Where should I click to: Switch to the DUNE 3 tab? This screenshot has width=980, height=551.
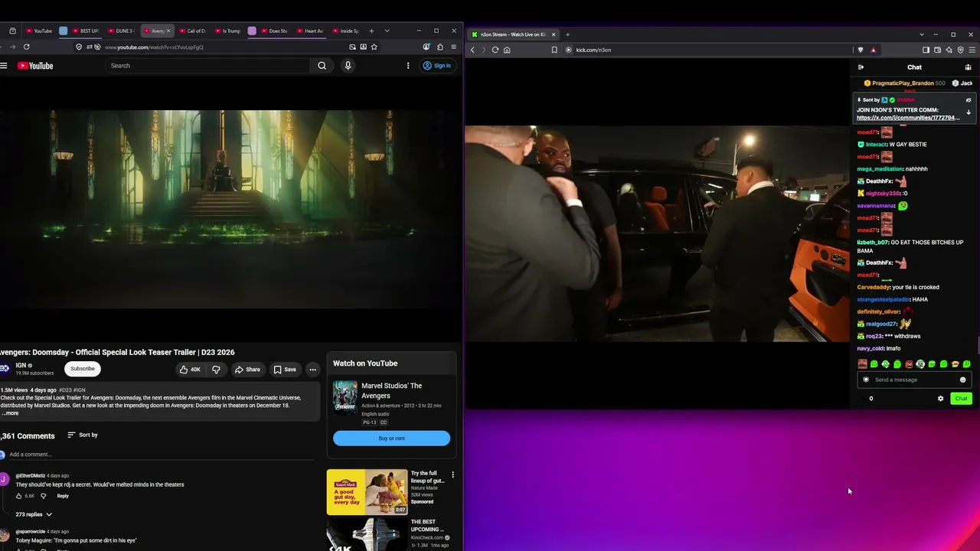coord(122,31)
